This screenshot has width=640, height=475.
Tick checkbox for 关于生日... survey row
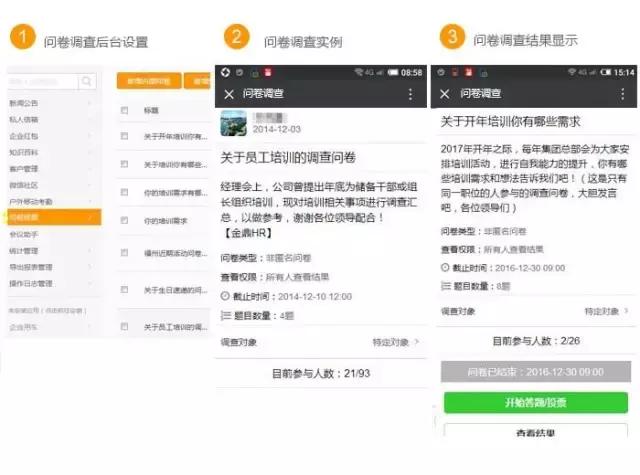124,290
